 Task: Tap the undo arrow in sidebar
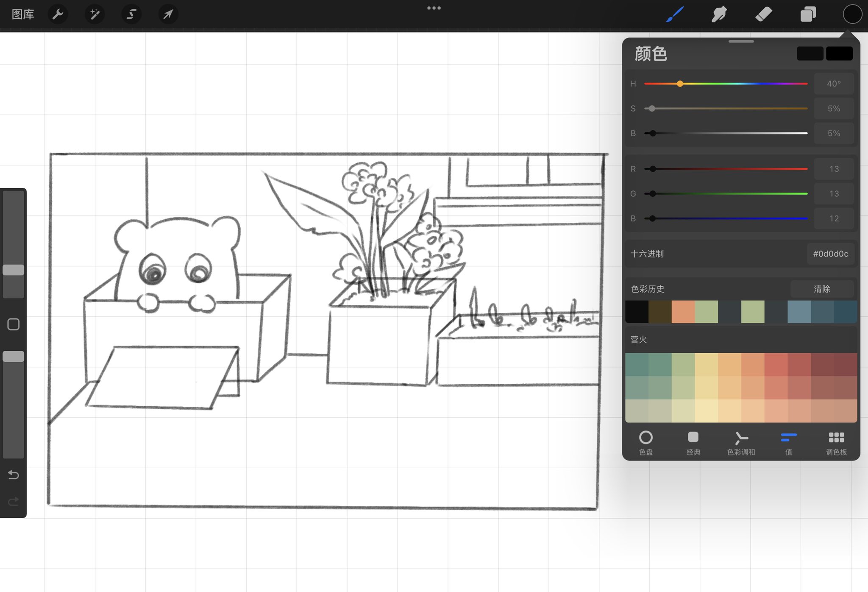tap(14, 475)
